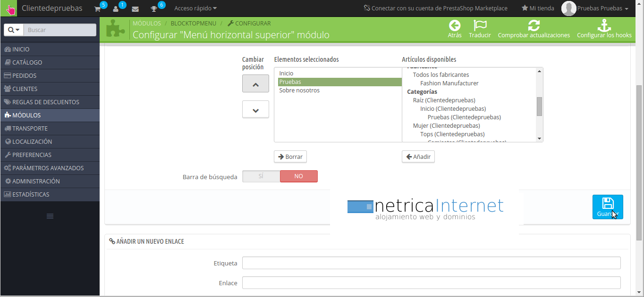Open INICIO in the sidebar

click(x=50, y=49)
